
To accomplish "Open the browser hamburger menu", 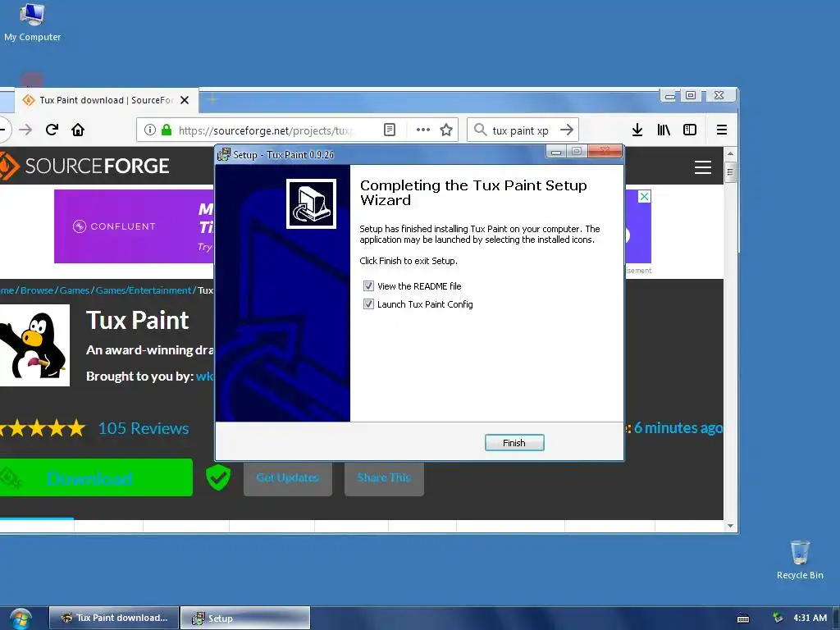I will point(722,130).
